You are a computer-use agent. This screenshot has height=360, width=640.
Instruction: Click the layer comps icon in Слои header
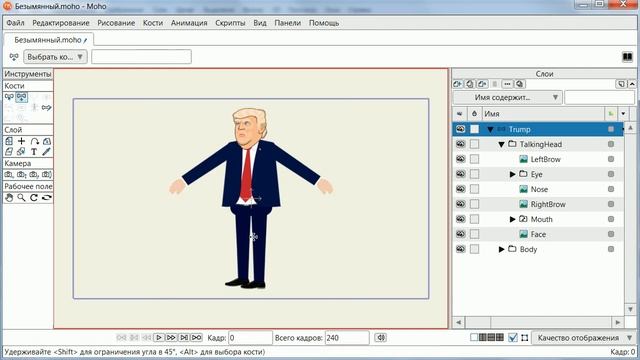pos(621,84)
